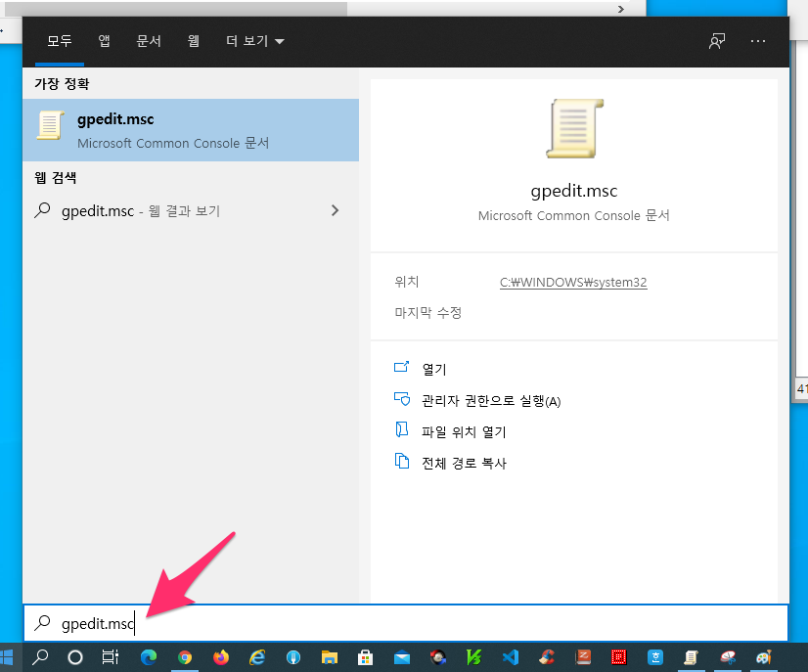Choose 파일 위치 열기
The width and height of the screenshot is (808, 672).
(x=464, y=431)
